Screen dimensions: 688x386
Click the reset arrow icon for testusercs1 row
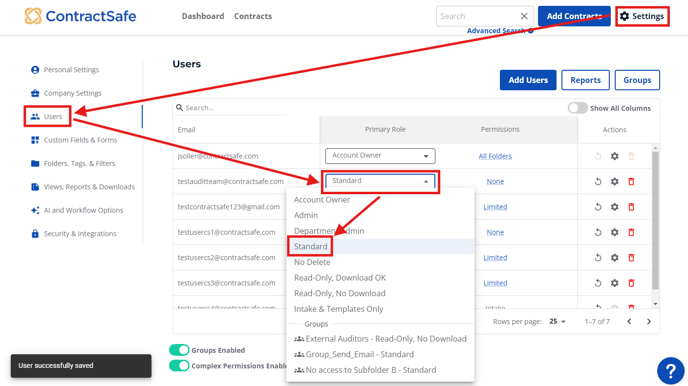click(598, 232)
